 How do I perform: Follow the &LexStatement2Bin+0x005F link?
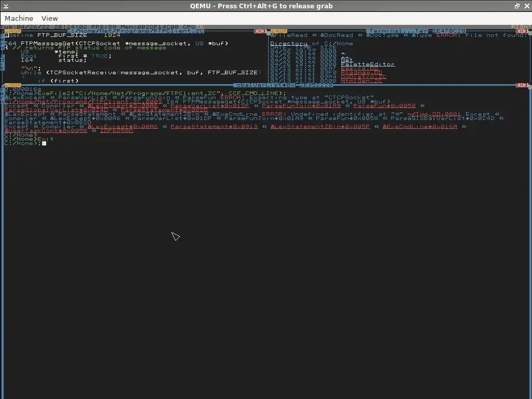320,127
